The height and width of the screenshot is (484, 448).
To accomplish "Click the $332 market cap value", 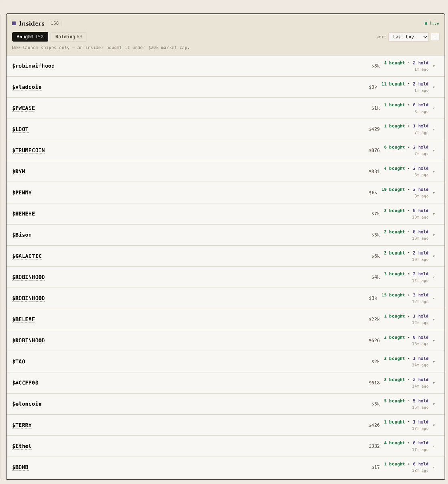I will [374, 446].
